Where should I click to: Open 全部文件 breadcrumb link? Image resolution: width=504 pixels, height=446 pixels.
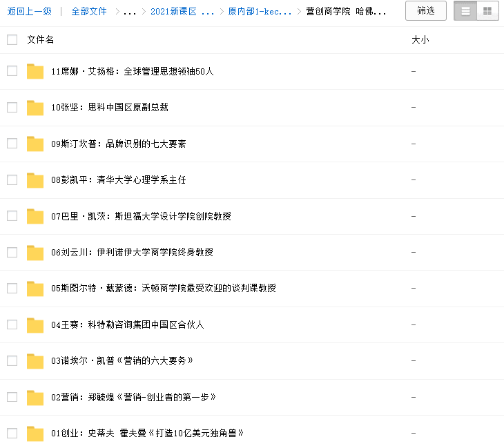89,12
